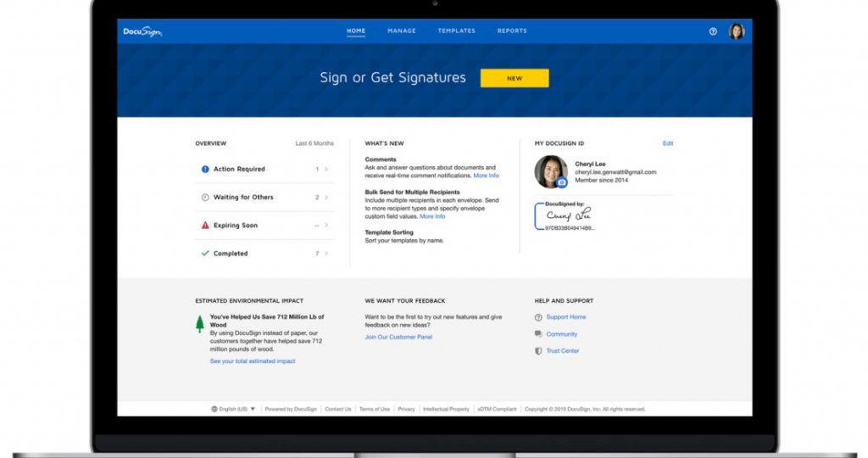
Task: Click the Member since 2014 text
Action: point(601,181)
